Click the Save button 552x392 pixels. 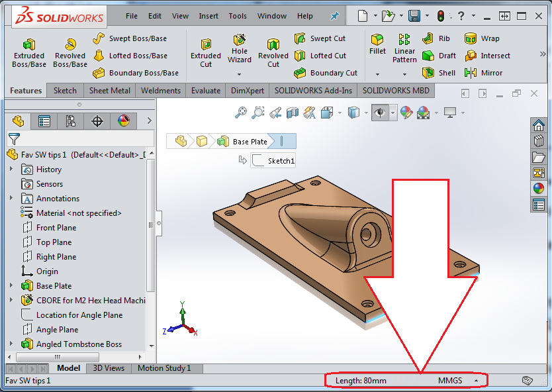pos(414,16)
